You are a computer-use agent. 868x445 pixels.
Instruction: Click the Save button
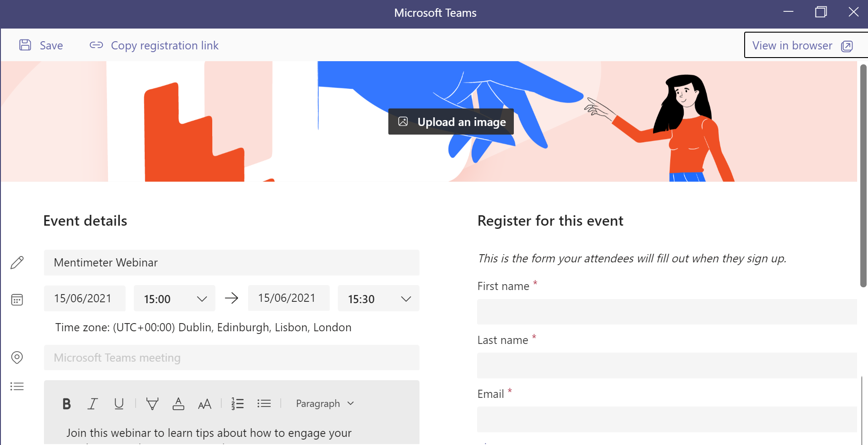point(41,45)
